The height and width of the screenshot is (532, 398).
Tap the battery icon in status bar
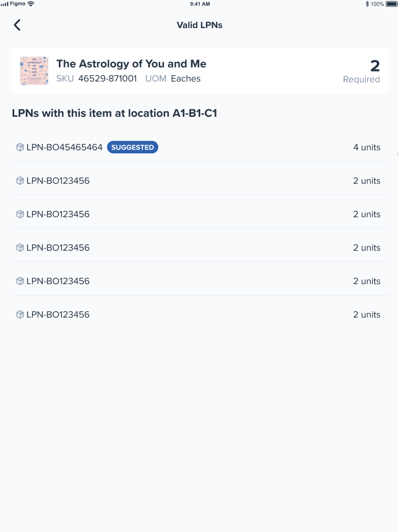(x=391, y=4)
